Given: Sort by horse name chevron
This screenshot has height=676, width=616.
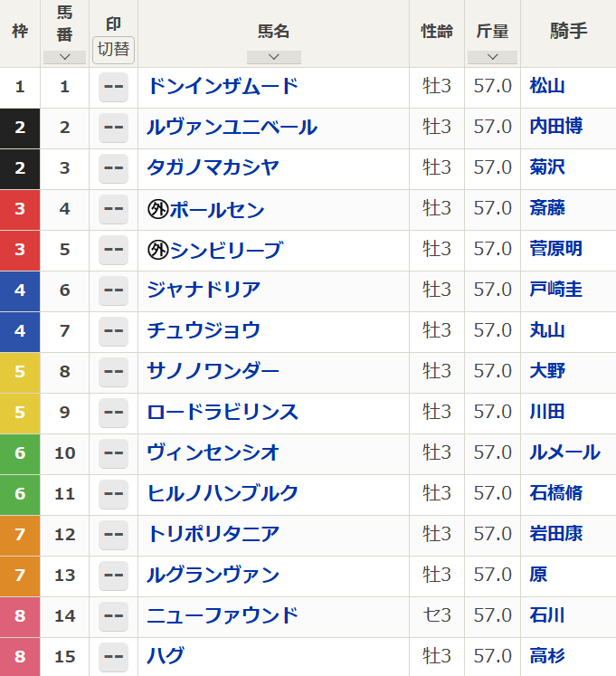Looking at the screenshot, I should click(x=273, y=57).
